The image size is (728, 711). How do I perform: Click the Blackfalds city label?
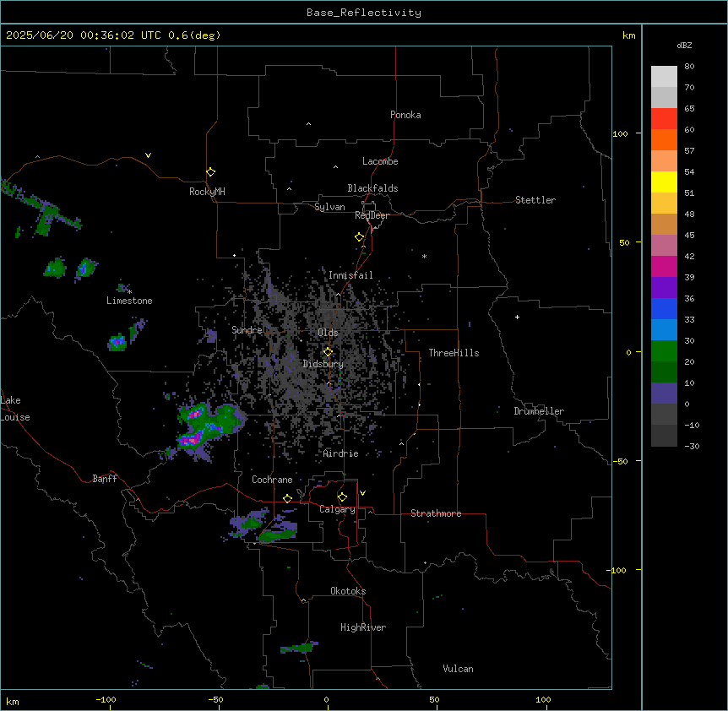coord(372,188)
